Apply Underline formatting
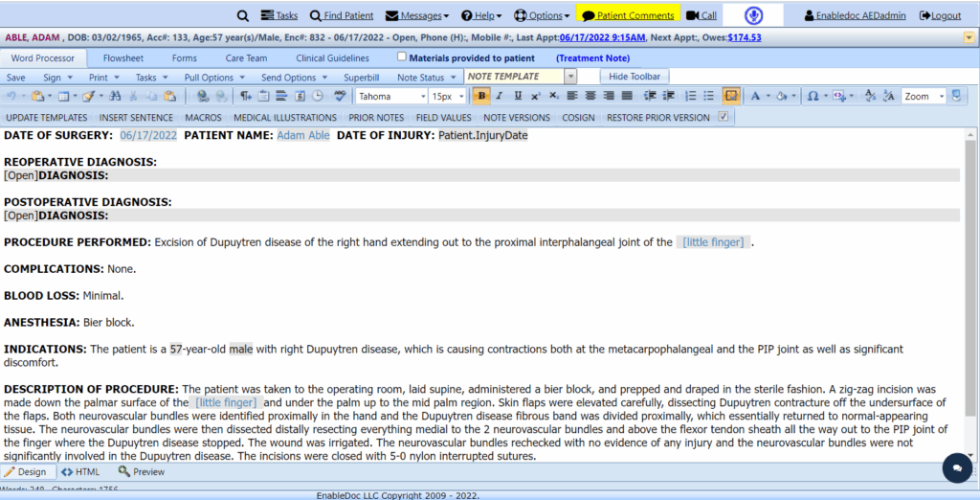The width and height of the screenshot is (980, 500). coord(518,97)
